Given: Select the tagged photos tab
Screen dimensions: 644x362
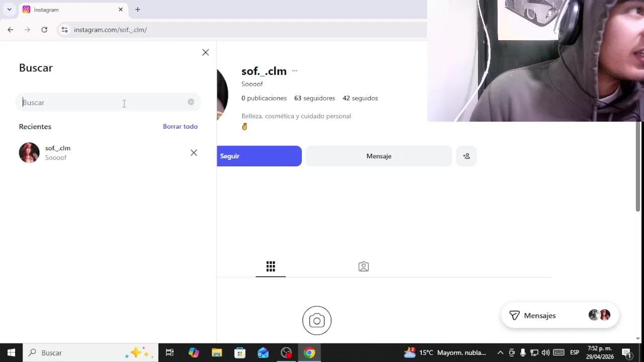Looking at the screenshot, I should pyautogui.click(x=363, y=266).
